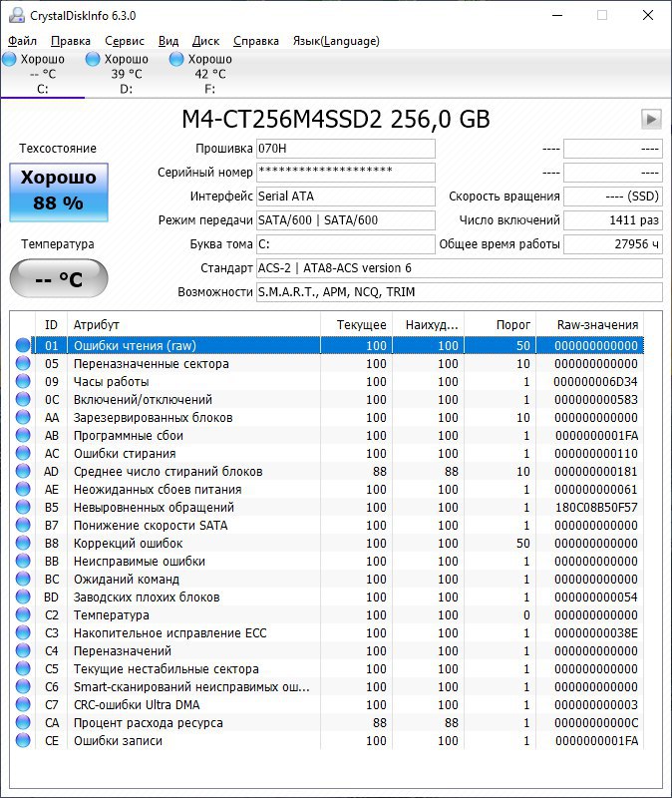Image resolution: width=672 pixels, height=798 pixels.
Task: Click status orb of Неисправимые ошибки row
Action: (x=23, y=561)
